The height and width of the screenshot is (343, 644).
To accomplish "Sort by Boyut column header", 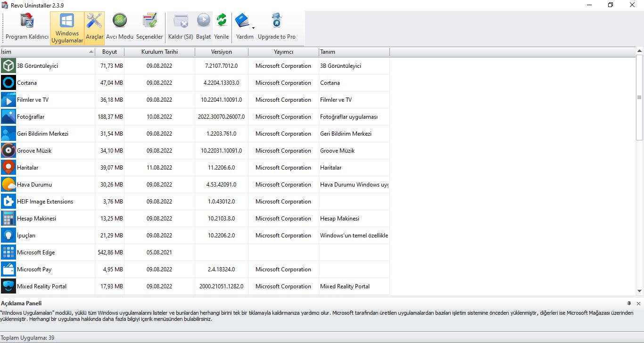I will (x=109, y=52).
